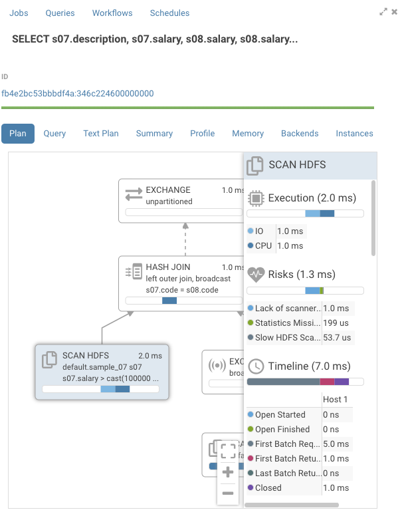Go to the Workflows menu item

(x=112, y=13)
